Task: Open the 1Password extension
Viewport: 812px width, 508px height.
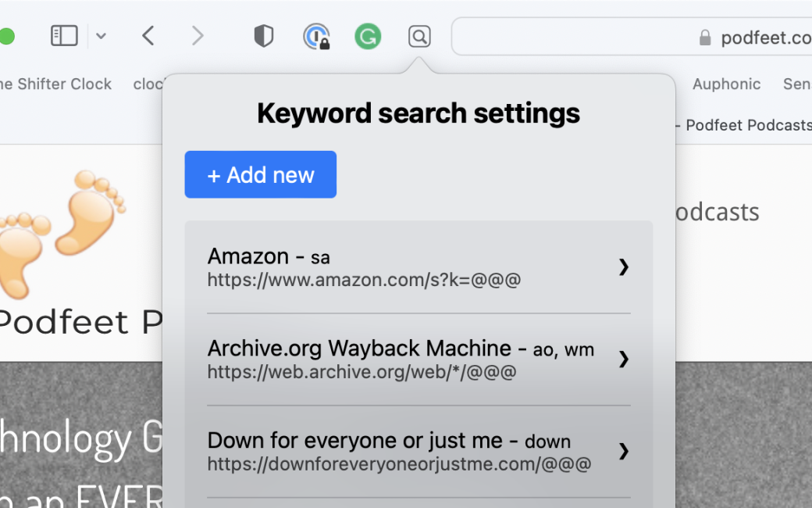Action: click(x=316, y=35)
